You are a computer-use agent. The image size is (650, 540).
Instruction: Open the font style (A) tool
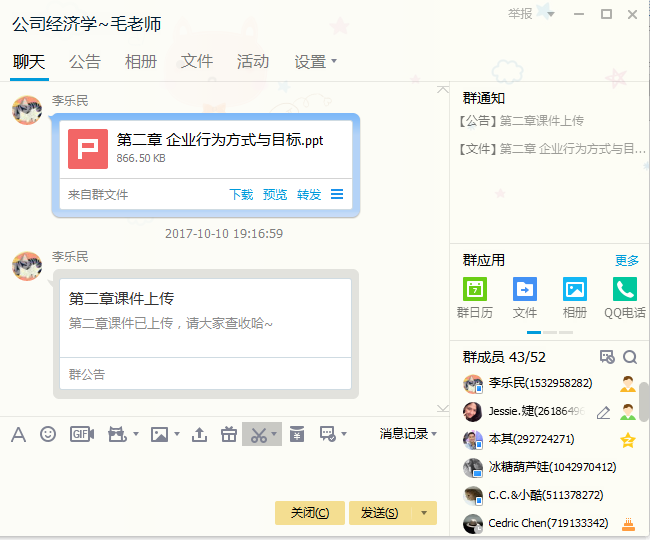pos(18,434)
